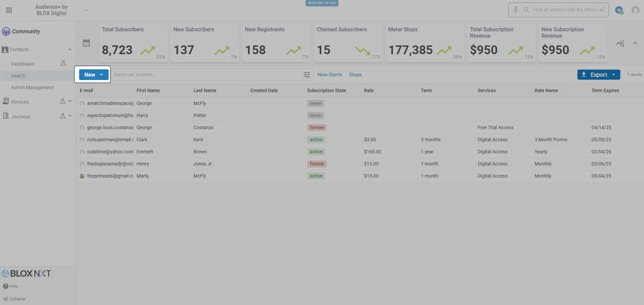Open the analytics chart explore icon
Viewport: 644px width, 305px height.
coord(620,44)
